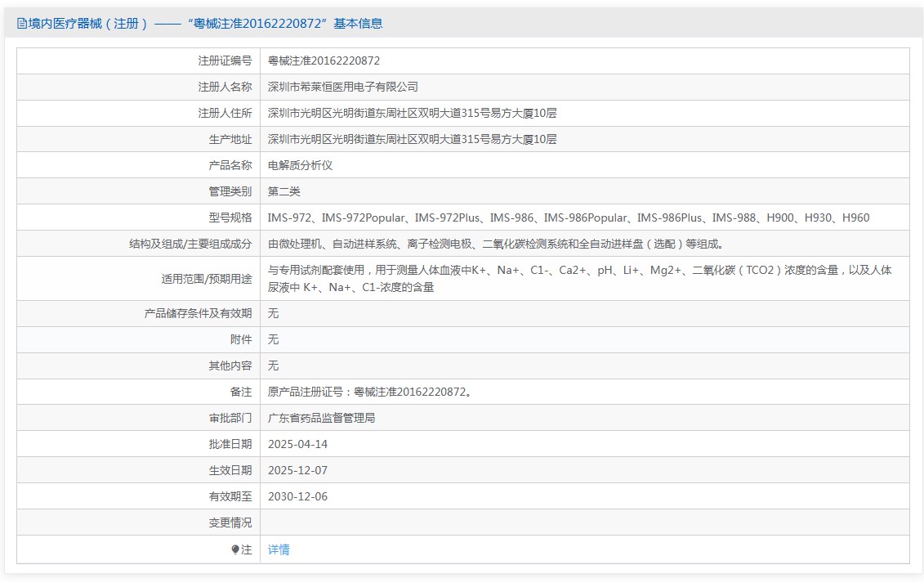Click the 注册人住所 address value
Screen dimensions: 924x583
[x=412, y=113]
